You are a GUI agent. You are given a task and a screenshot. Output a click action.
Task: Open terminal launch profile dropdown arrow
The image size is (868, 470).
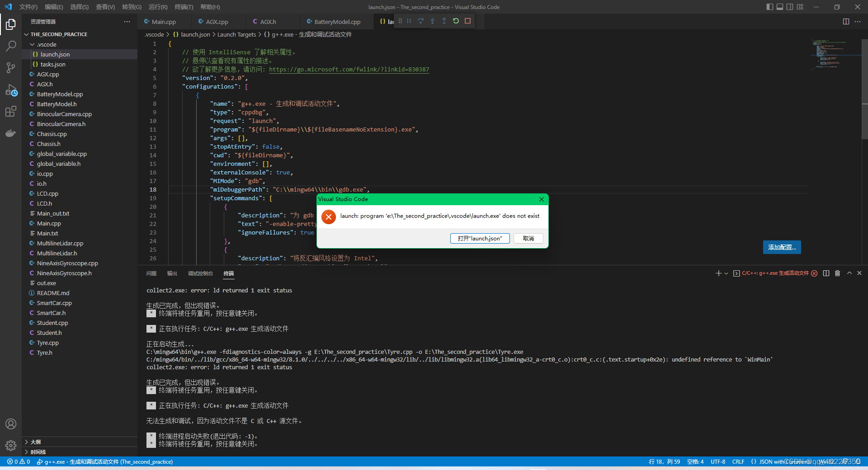click(x=726, y=273)
